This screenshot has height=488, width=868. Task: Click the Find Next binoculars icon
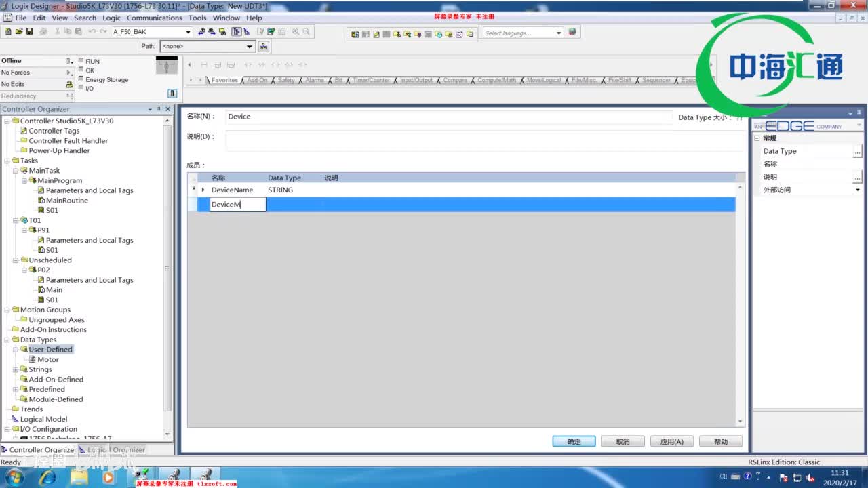coord(212,32)
